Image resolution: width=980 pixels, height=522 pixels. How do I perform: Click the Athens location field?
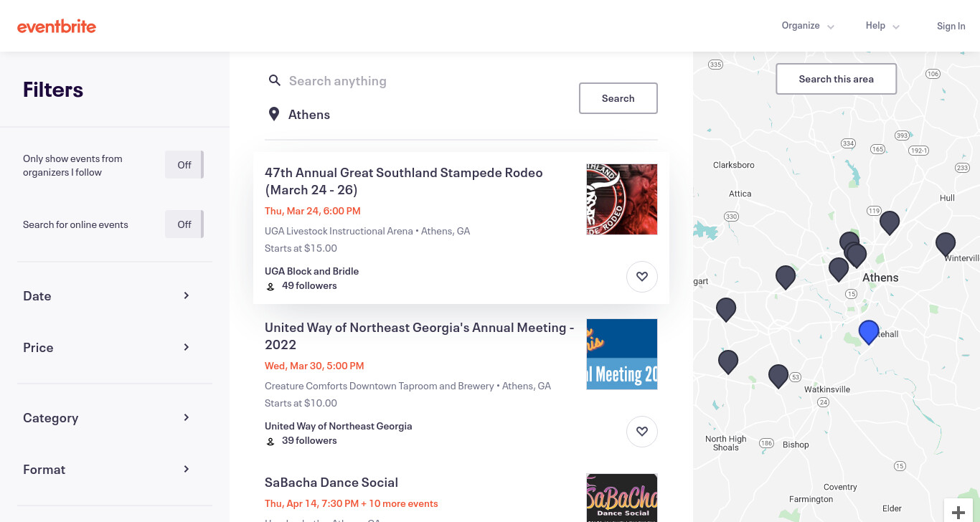coord(428,115)
